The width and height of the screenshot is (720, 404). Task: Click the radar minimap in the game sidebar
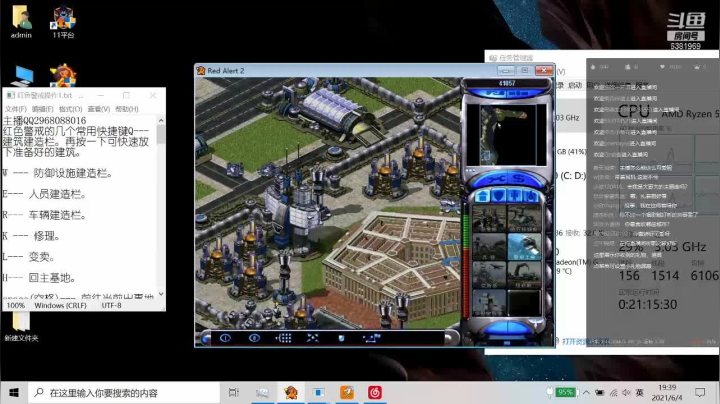(507, 135)
